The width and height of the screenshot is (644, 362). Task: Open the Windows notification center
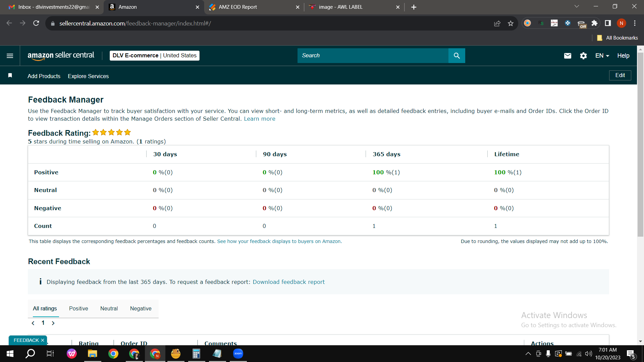point(631,354)
